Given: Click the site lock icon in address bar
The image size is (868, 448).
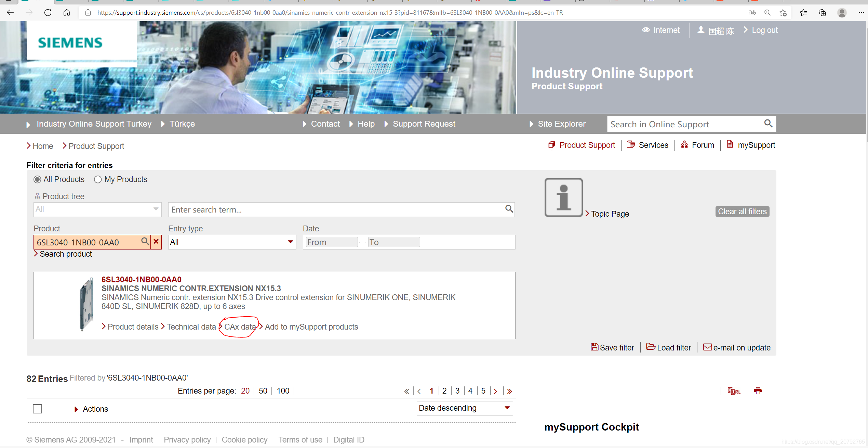Looking at the screenshot, I should click(88, 13).
